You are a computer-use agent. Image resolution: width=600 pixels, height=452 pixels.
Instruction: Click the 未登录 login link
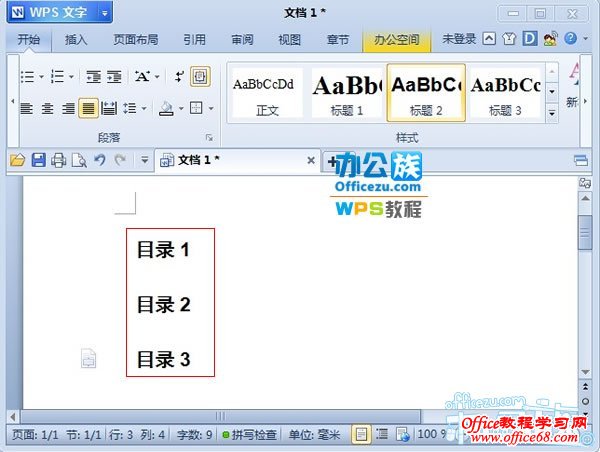459,39
